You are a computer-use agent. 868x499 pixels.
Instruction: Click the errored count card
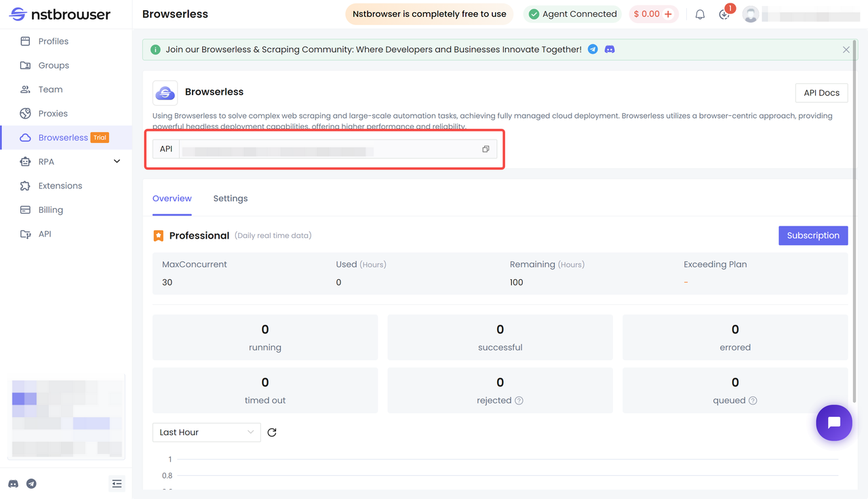coord(735,337)
